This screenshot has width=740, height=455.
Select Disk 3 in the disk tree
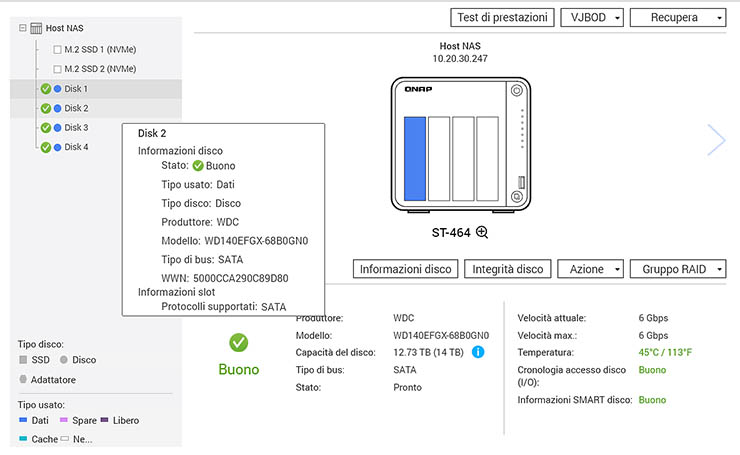76,128
